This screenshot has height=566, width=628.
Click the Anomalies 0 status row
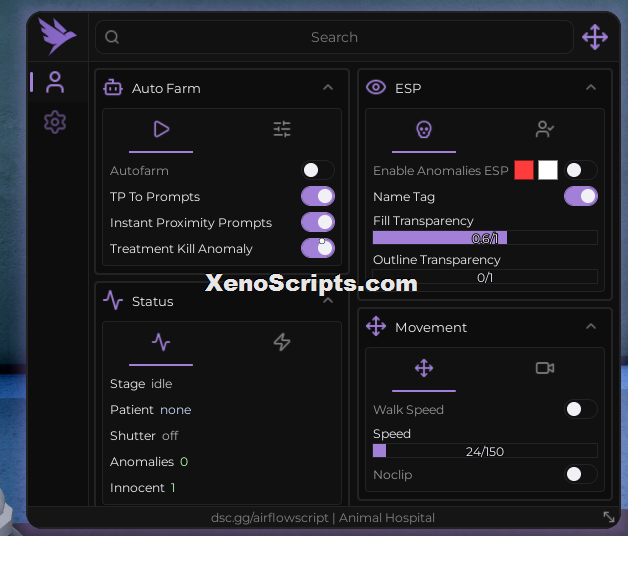[x=149, y=461]
